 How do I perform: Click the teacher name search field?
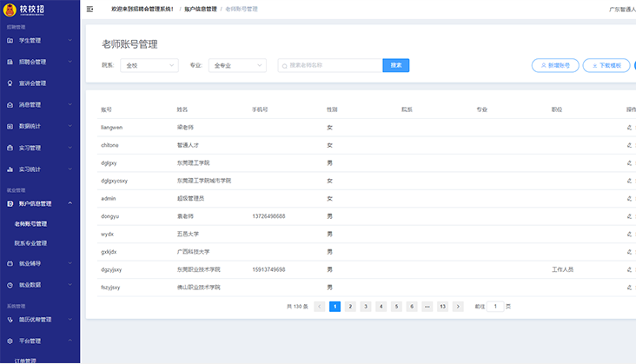click(x=330, y=65)
